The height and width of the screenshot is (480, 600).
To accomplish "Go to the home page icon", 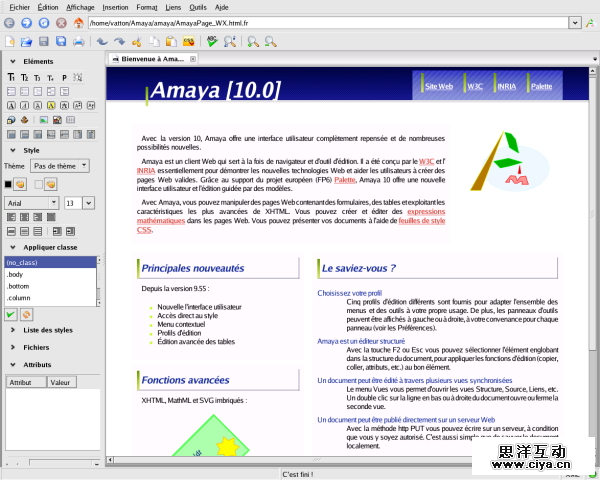I will click(78, 23).
